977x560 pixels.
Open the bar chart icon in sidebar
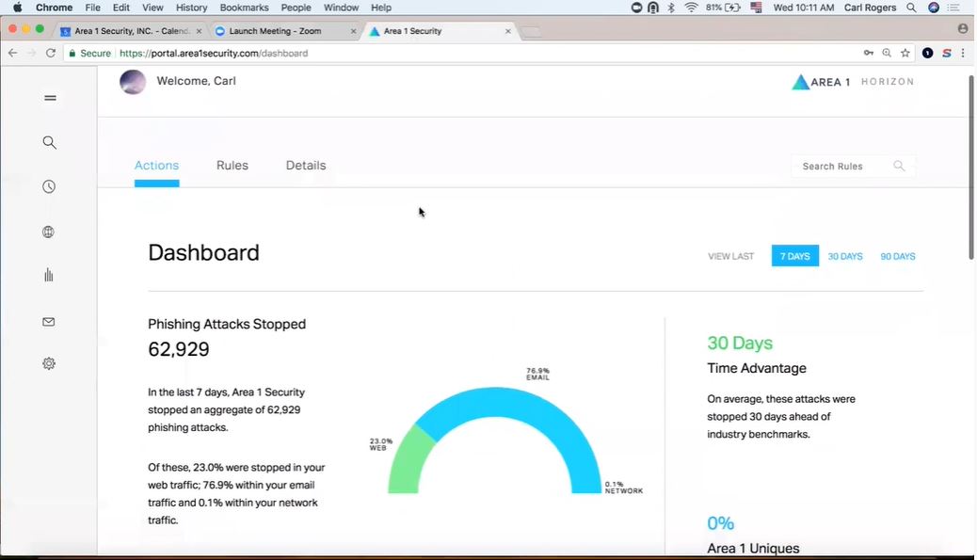point(49,276)
